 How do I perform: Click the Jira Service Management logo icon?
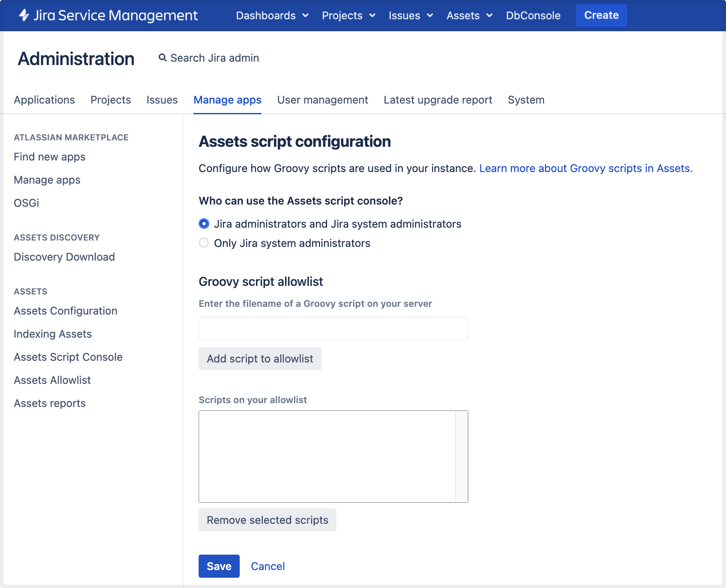click(x=24, y=15)
